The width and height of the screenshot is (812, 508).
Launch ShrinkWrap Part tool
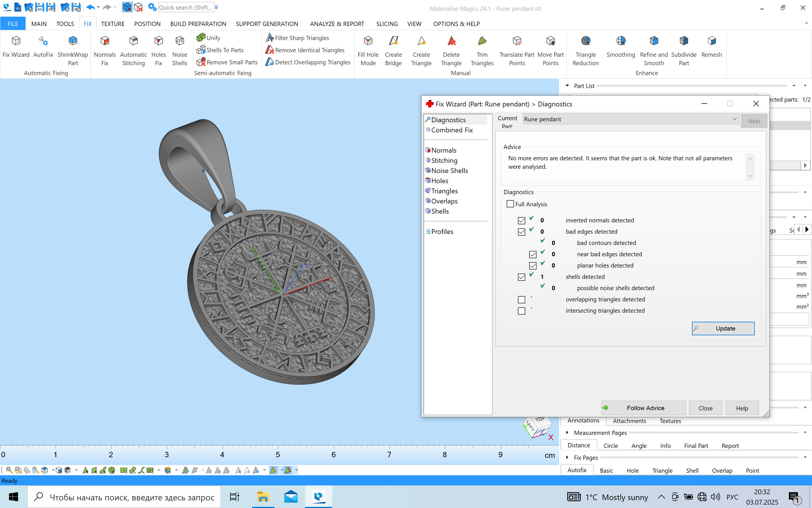[73, 51]
